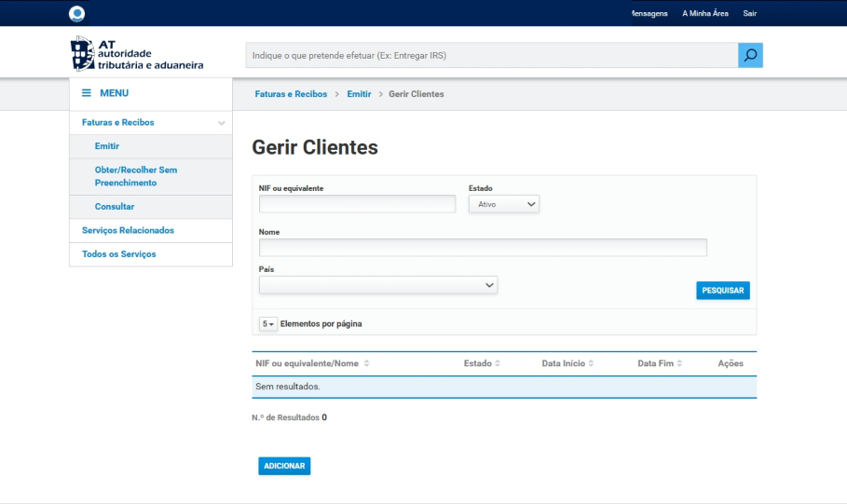This screenshot has height=504, width=847.
Task: Open Consultar in the side menu
Action: (115, 207)
